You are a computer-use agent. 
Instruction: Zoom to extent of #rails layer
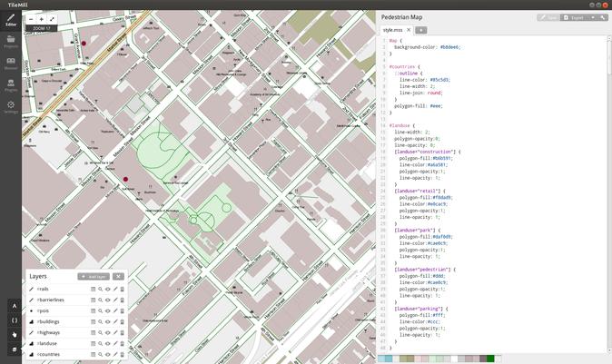pos(100,289)
